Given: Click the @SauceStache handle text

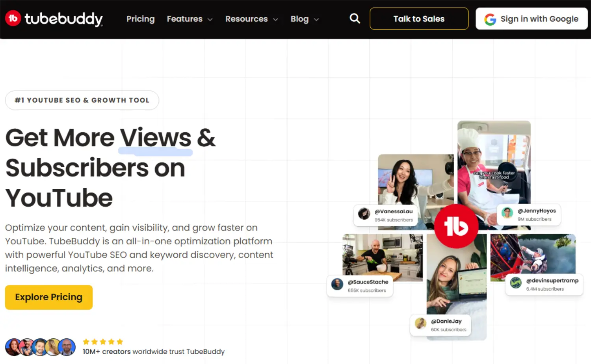Looking at the screenshot, I should [x=368, y=282].
